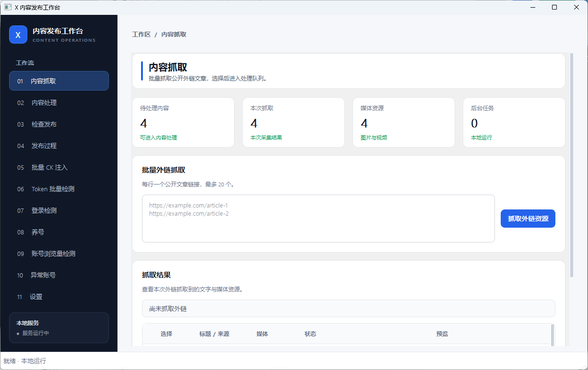Focus the article links textarea

318,219
